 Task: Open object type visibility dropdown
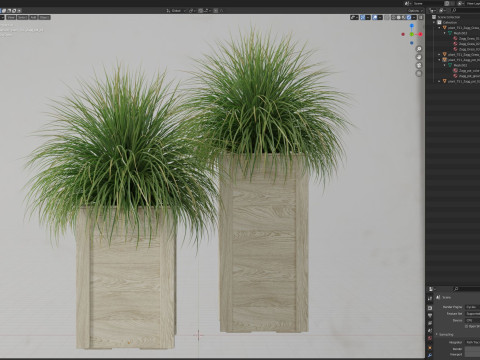point(354,17)
